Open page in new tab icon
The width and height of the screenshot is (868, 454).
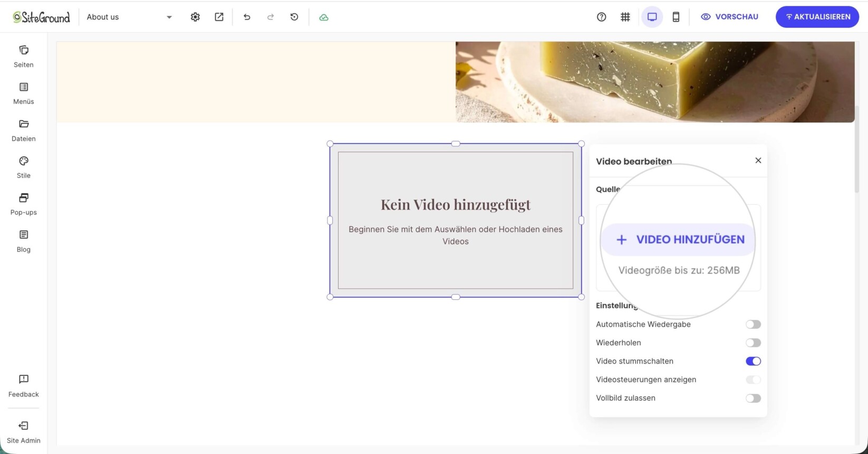point(219,17)
